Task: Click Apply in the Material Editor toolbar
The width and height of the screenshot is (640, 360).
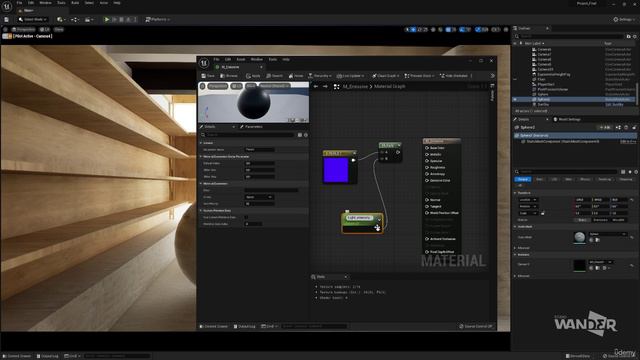Action: [253, 76]
